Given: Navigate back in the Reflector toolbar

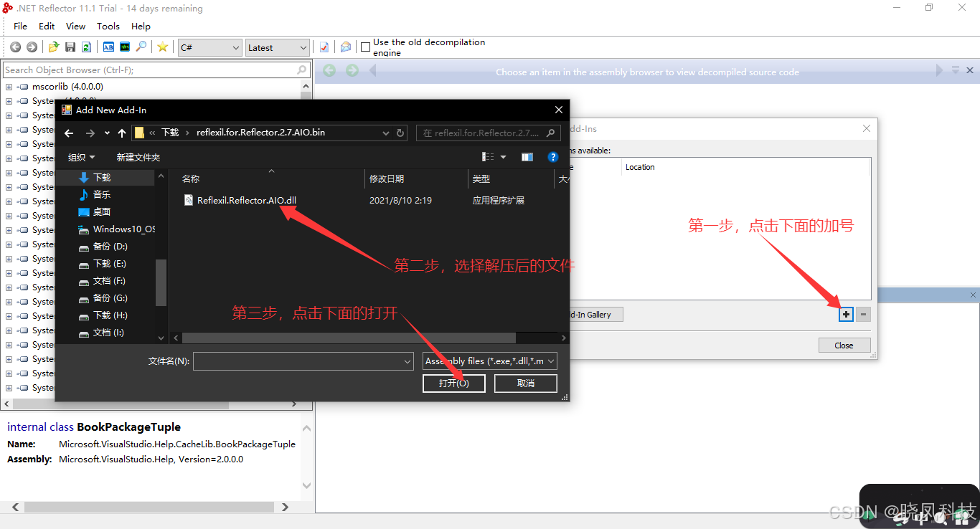Looking at the screenshot, I should click(x=15, y=47).
